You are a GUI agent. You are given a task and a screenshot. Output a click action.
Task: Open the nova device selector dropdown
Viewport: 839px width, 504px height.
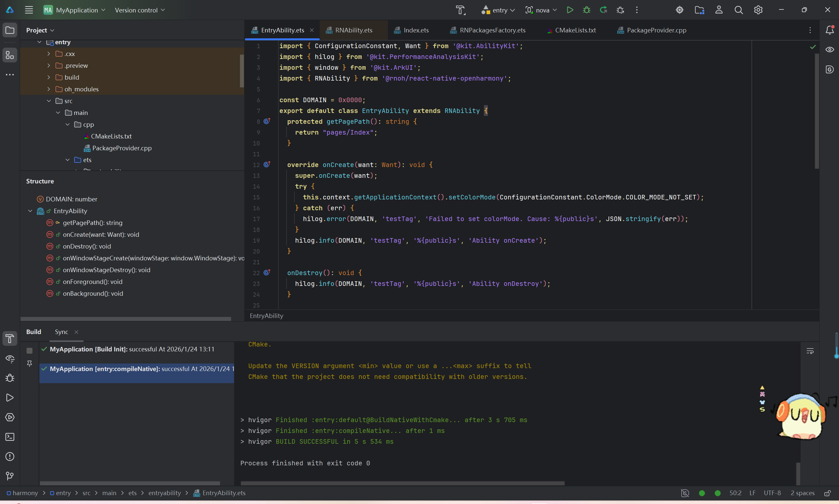click(x=541, y=10)
